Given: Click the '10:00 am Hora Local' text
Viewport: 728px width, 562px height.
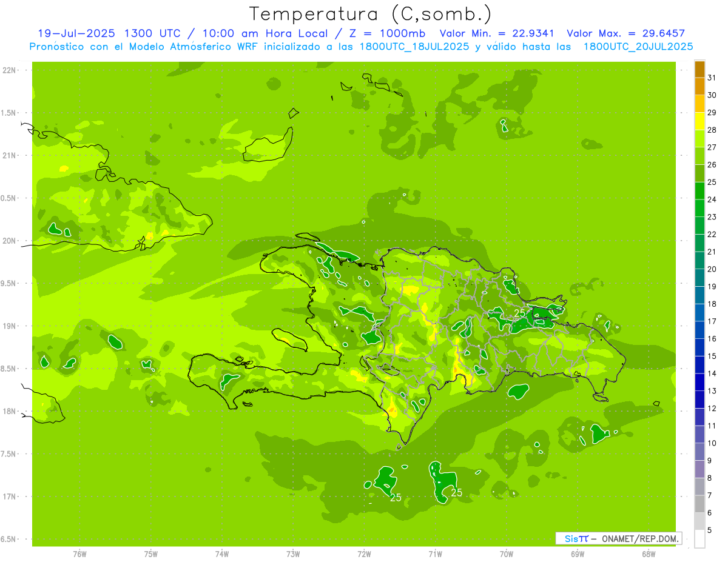Looking at the screenshot, I should click(x=265, y=33).
